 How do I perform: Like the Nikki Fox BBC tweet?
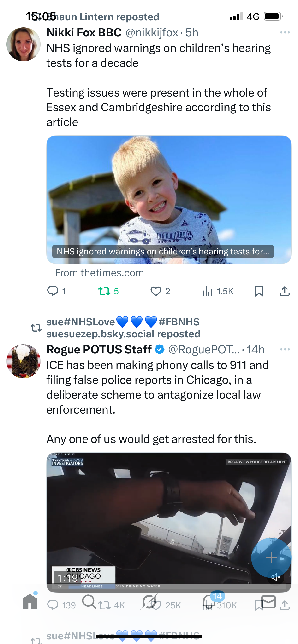[156, 291]
